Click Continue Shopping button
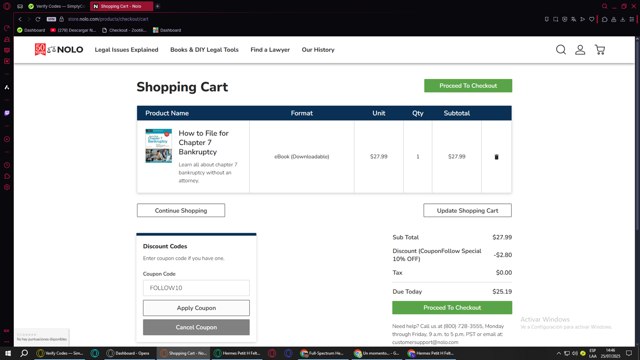The width and height of the screenshot is (640, 360). pyautogui.click(x=181, y=211)
